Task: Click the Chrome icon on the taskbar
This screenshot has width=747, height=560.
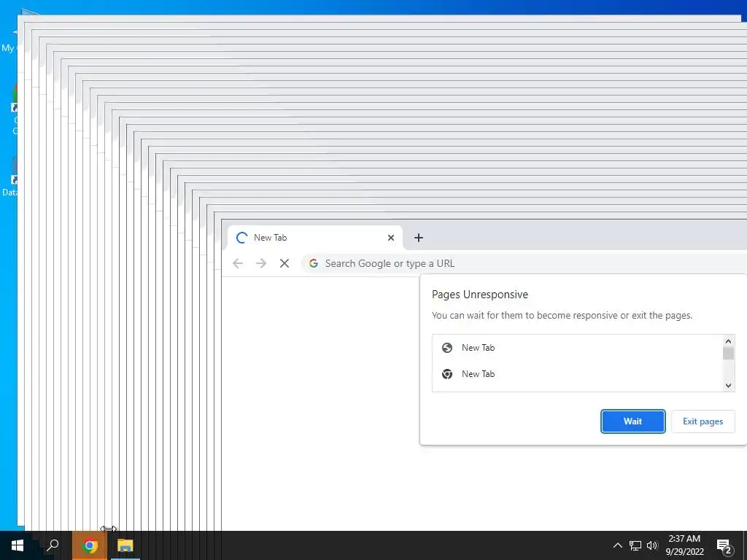Action: click(90, 545)
